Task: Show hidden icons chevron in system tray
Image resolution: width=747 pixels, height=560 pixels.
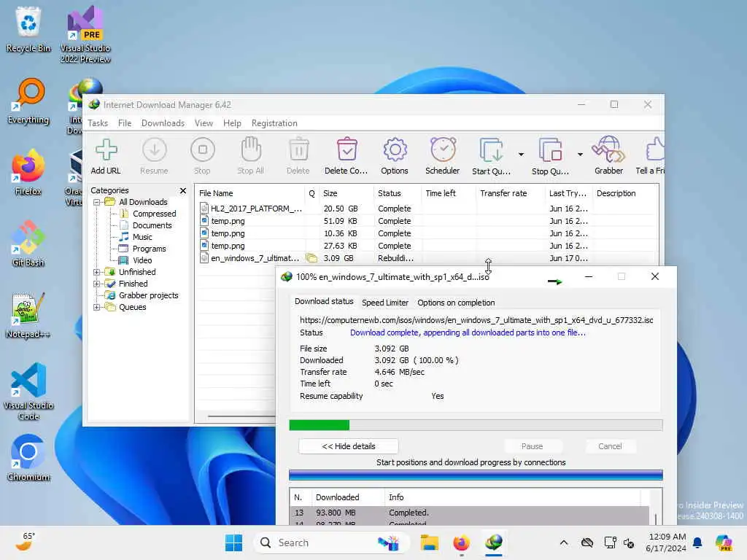Action: 564,542
